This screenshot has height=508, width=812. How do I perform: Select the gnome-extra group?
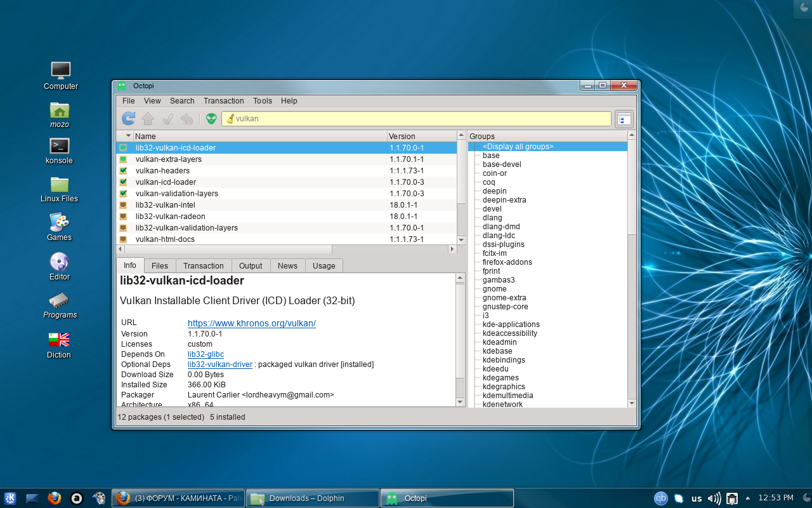(x=504, y=298)
